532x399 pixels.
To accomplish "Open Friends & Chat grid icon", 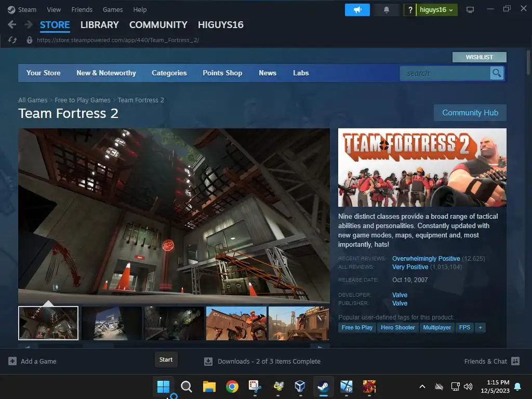I will click(515, 361).
